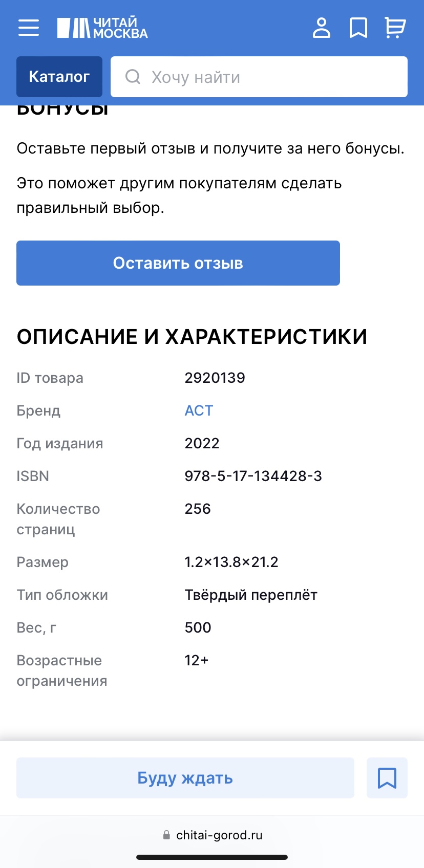Open the shopping cart

(395, 28)
